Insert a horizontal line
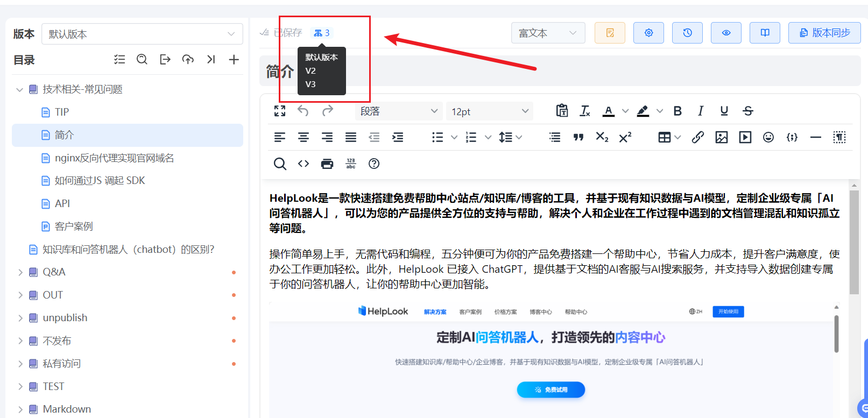 (816, 137)
